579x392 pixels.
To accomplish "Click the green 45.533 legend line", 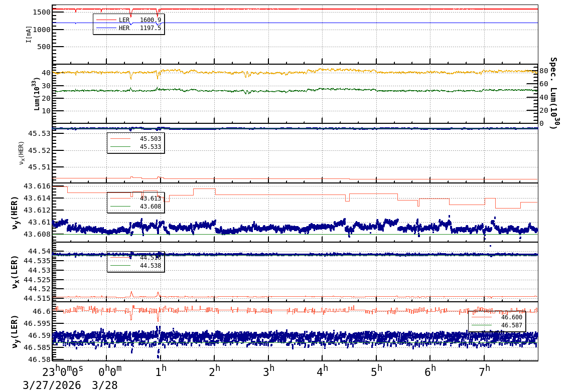I will [x=120, y=147].
